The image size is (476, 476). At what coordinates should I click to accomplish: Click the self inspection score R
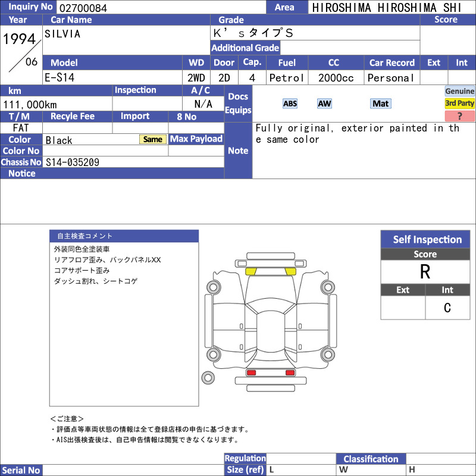coord(425,272)
